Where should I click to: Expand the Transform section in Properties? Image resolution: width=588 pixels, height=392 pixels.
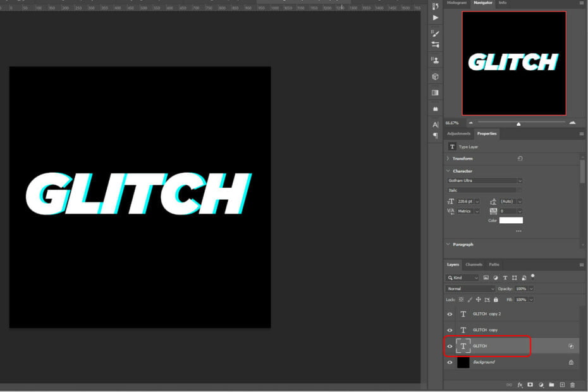(448, 157)
